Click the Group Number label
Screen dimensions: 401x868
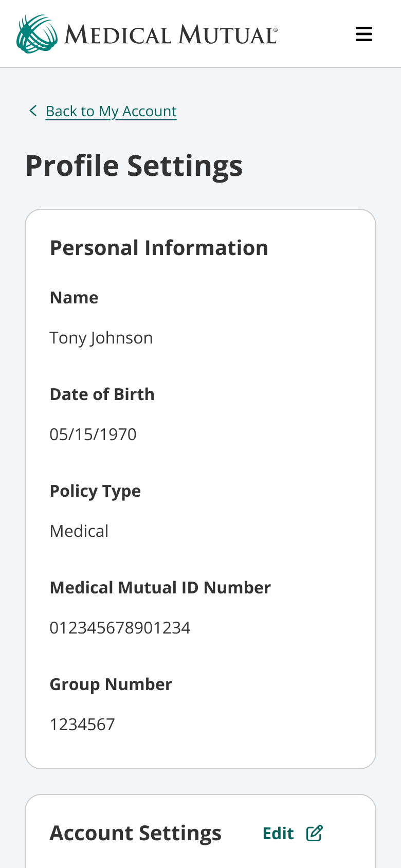click(111, 684)
